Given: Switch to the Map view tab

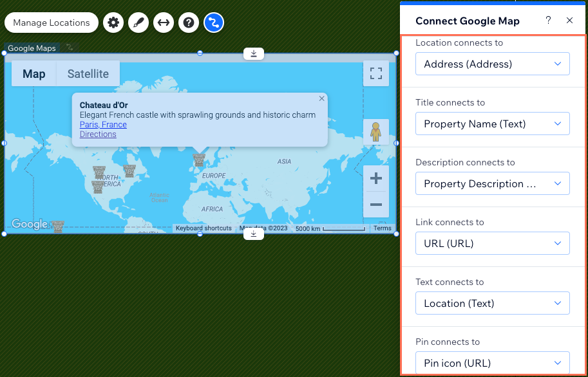Looking at the screenshot, I should (34, 74).
